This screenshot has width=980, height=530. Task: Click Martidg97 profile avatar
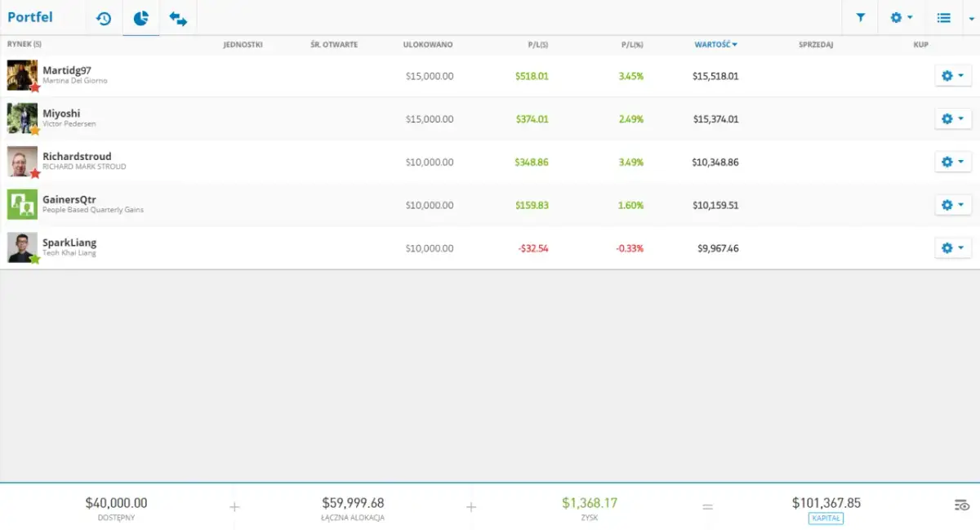tap(22, 75)
